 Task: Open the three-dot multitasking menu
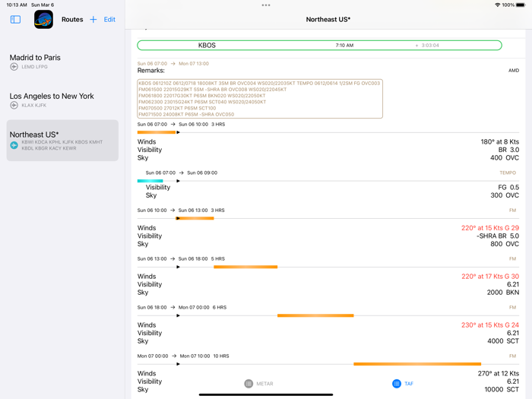pos(266,5)
